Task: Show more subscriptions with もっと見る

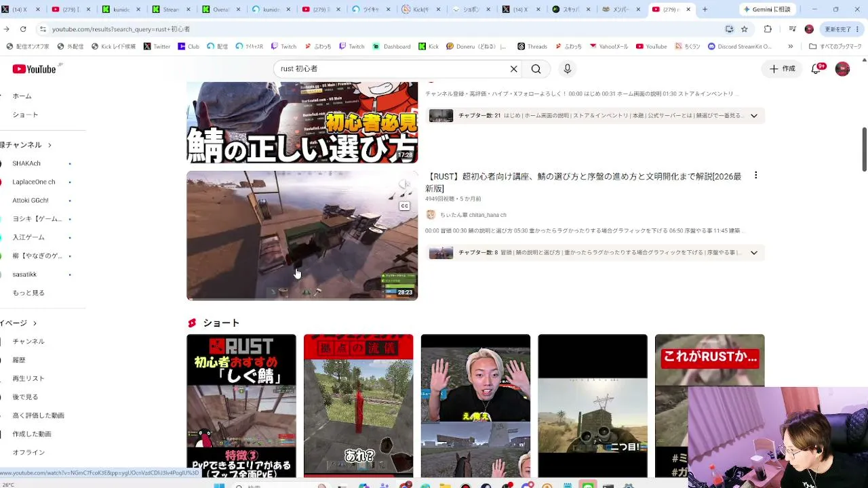Action: (x=28, y=293)
